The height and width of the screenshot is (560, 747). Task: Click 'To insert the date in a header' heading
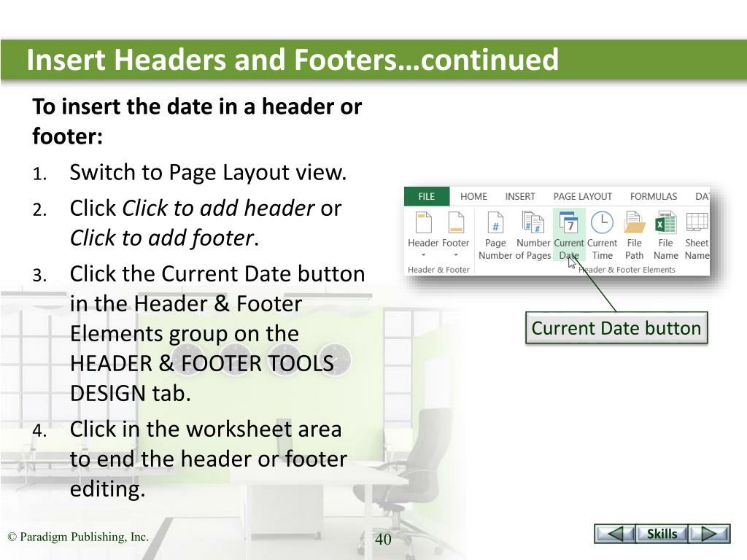click(197, 106)
